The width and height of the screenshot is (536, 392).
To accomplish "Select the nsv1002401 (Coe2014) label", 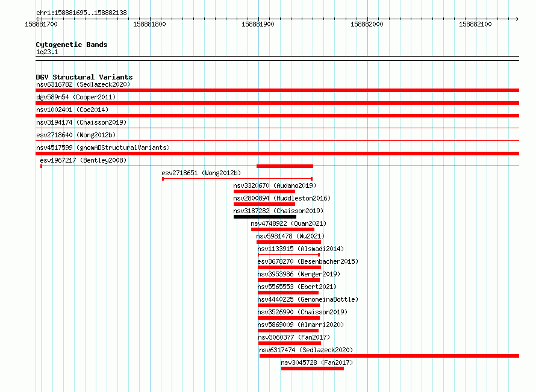I will tap(72, 110).
